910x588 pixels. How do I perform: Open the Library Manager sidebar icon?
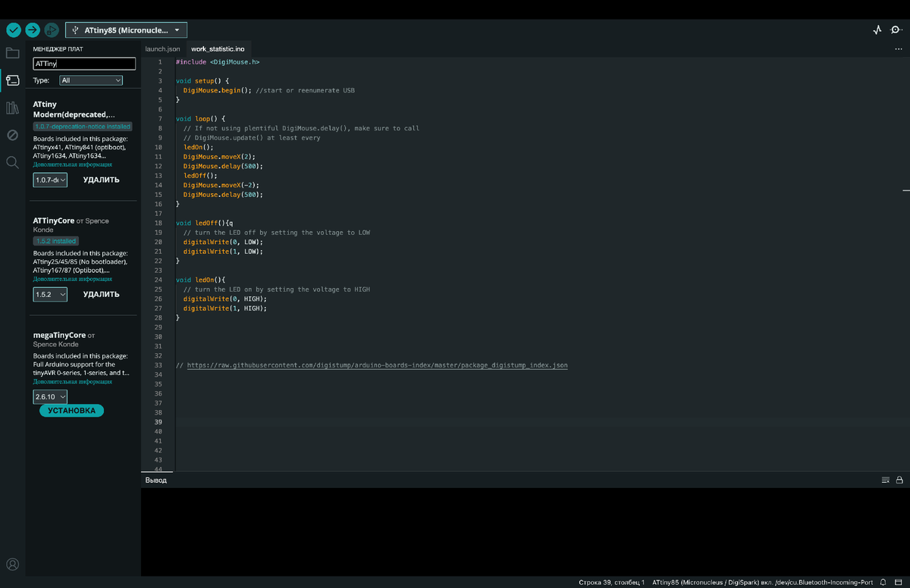click(x=12, y=108)
